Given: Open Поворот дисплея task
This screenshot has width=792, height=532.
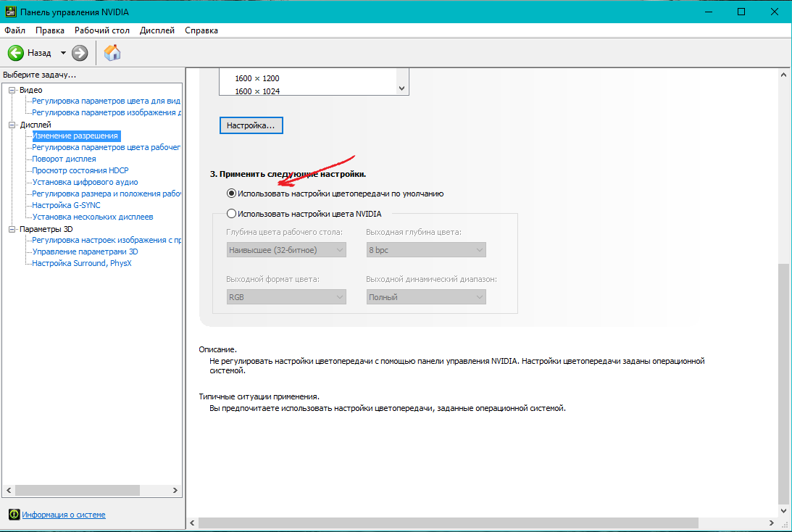Looking at the screenshot, I should click(x=64, y=159).
